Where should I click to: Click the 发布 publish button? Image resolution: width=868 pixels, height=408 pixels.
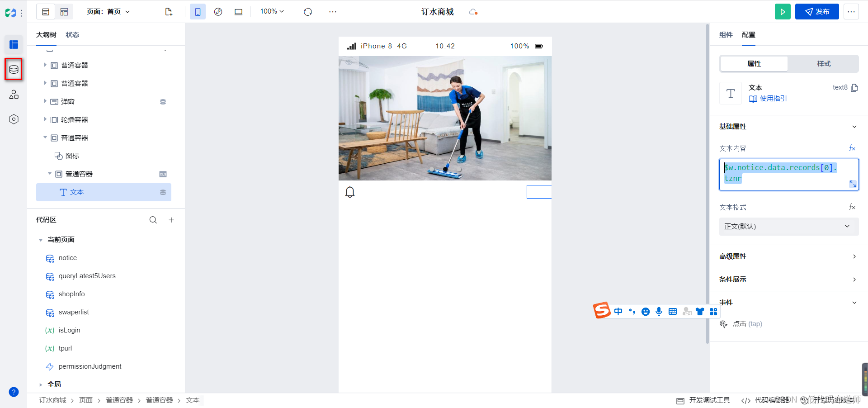pos(817,12)
